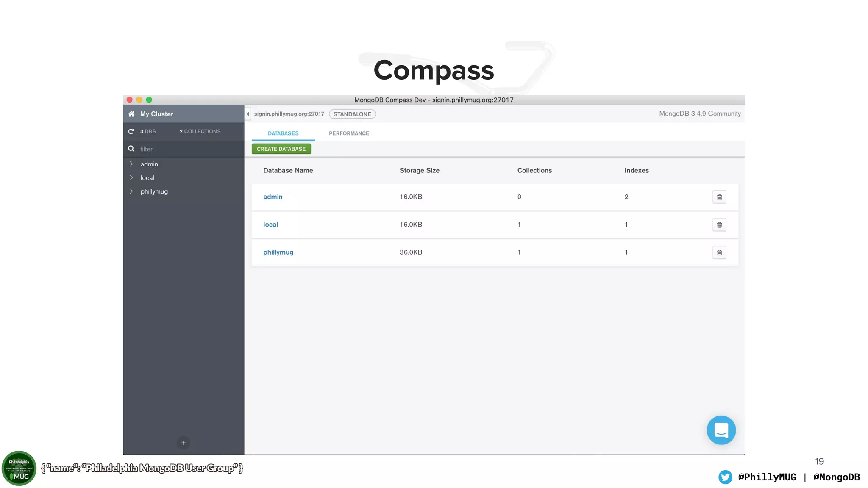Viewport: 868px width, 488px height.
Task: Click the Philadelphia MUG logo
Action: click(x=19, y=468)
